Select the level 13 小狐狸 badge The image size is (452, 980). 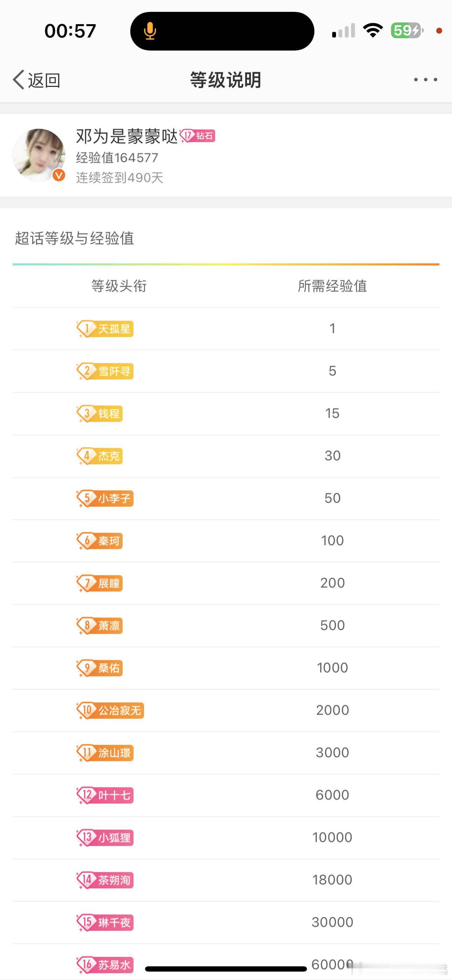pos(105,837)
